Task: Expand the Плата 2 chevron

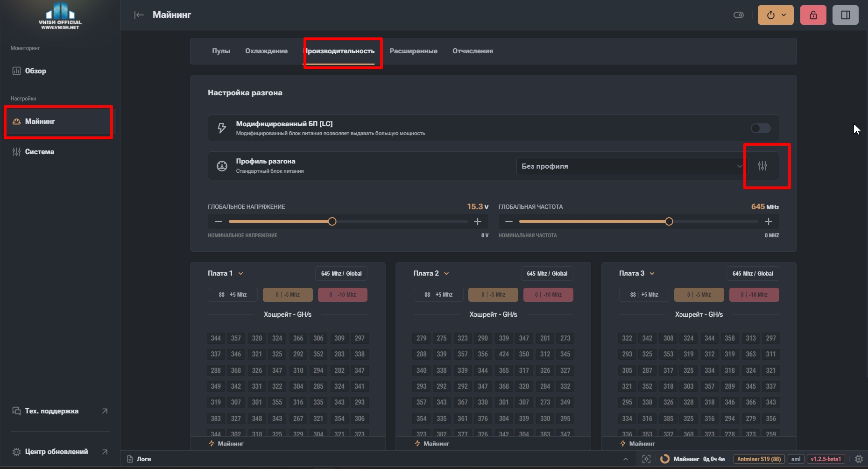Action: [446, 274]
